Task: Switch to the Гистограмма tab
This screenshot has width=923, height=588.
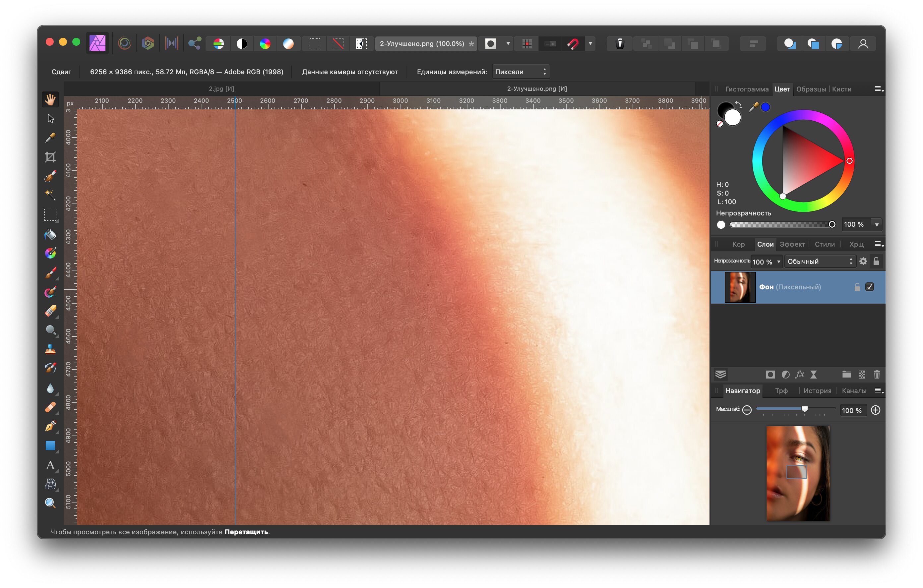Action: 747,89
